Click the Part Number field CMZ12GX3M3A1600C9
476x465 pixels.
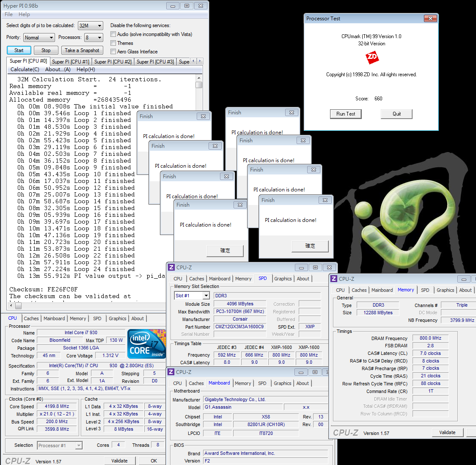pyautogui.click(x=240, y=327)
